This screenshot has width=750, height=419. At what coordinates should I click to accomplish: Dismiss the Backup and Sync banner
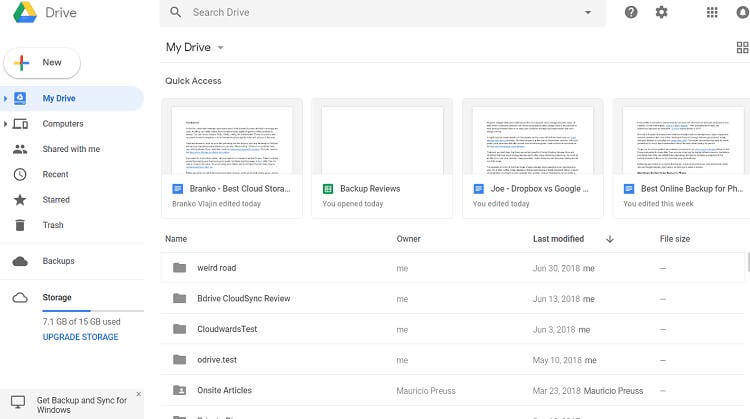pyautogui.click(x=139, y=394)
